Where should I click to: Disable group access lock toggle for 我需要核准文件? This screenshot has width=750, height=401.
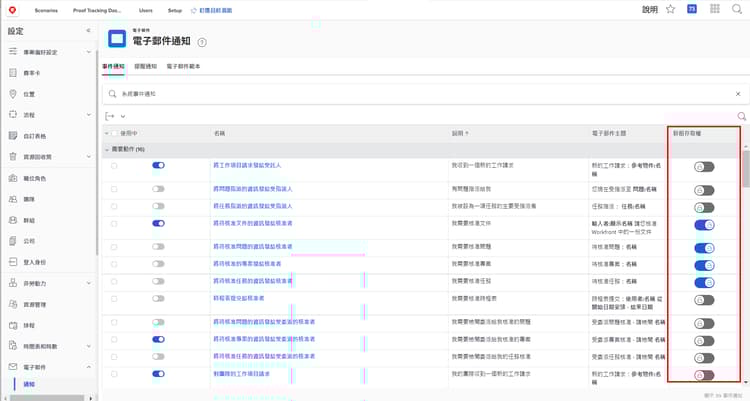[x=704, y=225]
